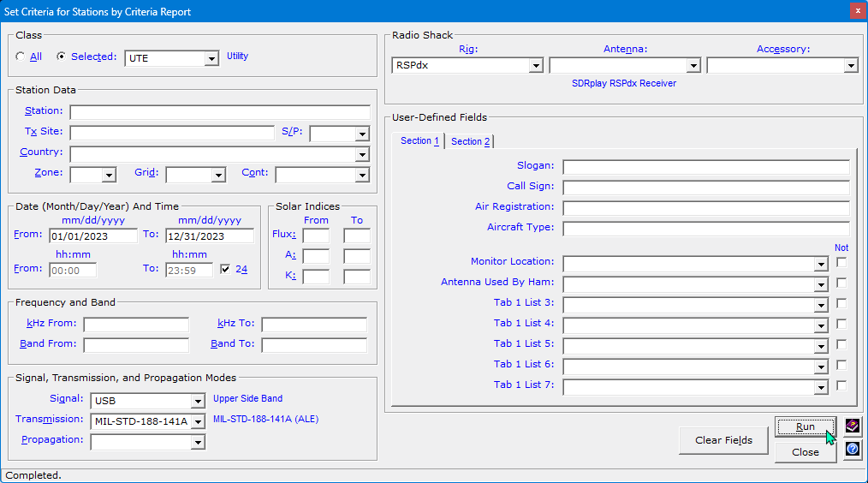The image size is (868, 483).
Task: Expand the Country dropdown list
Action: click(x=362, y=154)
